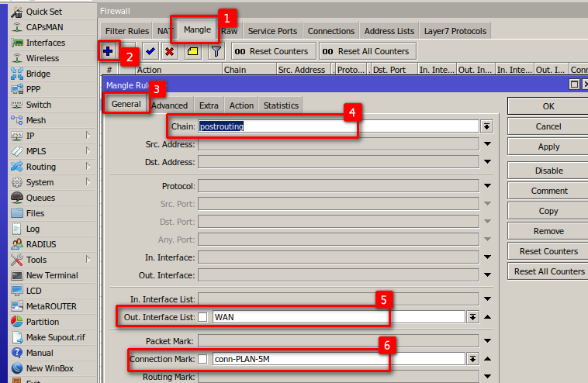588x383 pixels.
Task: Open Wireless from the sidebar
Action: (42, 58)
